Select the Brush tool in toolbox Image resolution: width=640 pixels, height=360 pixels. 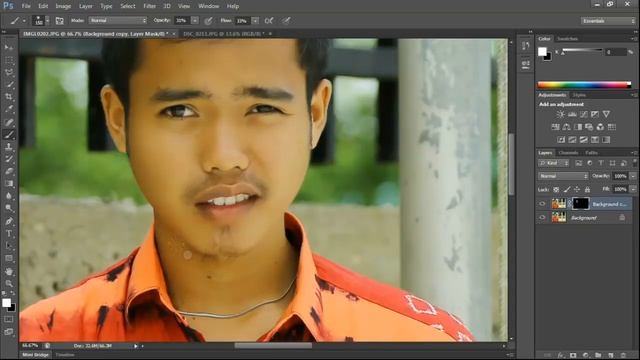[x=9, y=134]
